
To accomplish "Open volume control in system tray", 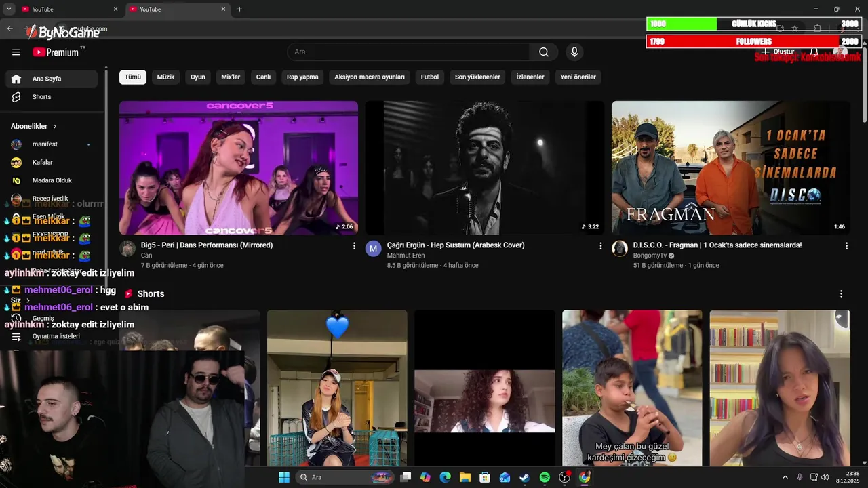I will click(x=825, y=477).
